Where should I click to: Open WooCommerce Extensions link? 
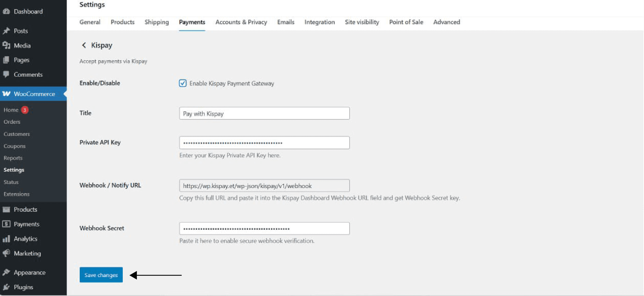tap(16, 194)
